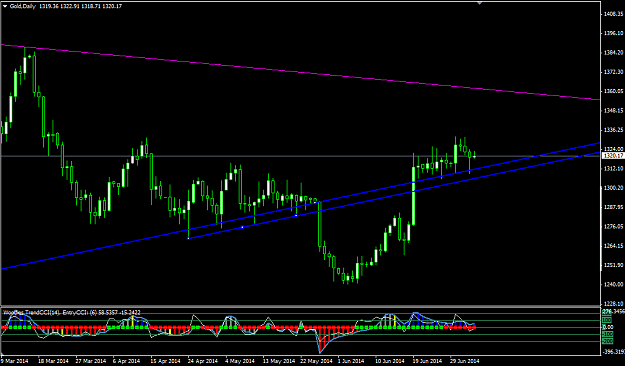Select the upper blue ascending trendline
The height and width of the screenshot is (366, 625).
click(x=300, y=206)
